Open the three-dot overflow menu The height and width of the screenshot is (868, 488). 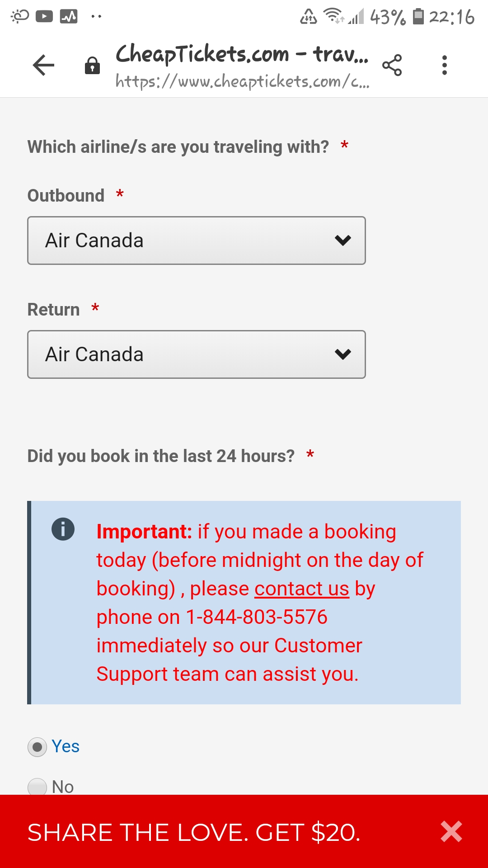click(445, 65)
